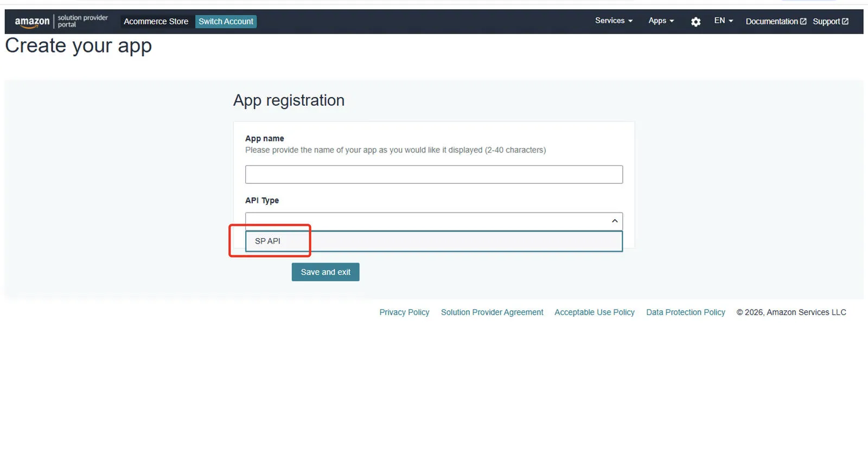Open the Solution Provider Agreement link

(x=492, y=312)
